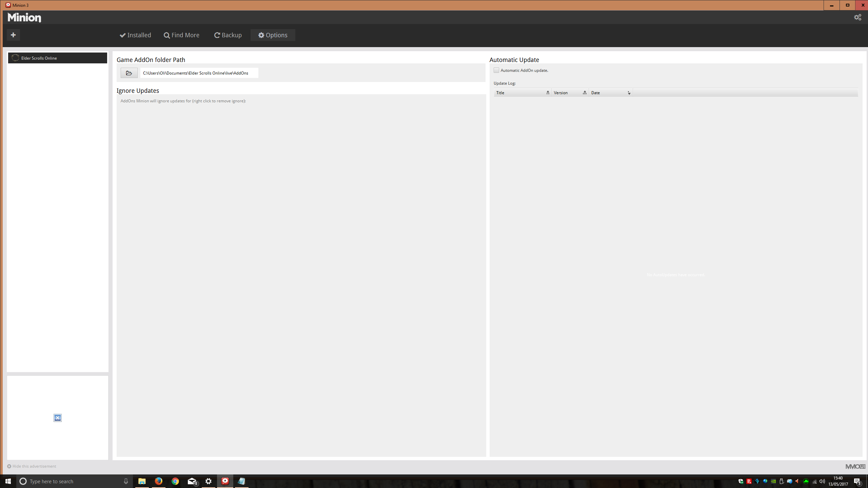868x488 pixels.
Task: Activate Cortana microphone icon
Action: [x=126, y=481]
